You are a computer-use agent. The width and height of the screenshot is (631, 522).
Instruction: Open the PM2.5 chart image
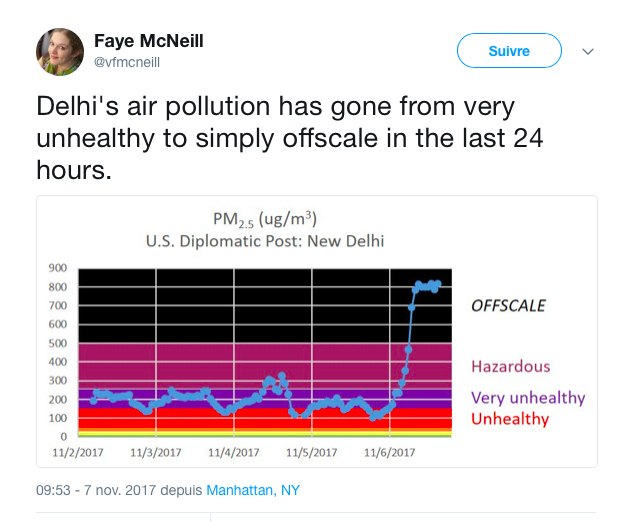pyautogui.click(x=317, y=331)
